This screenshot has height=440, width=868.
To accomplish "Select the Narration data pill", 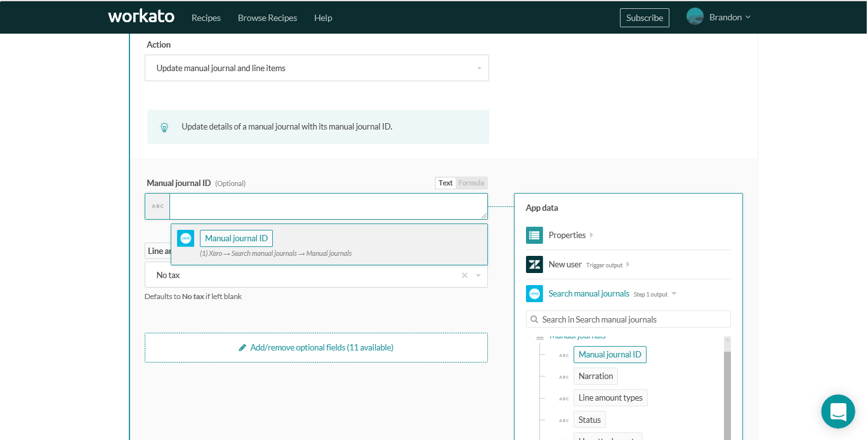I will [x=595, y=377].
